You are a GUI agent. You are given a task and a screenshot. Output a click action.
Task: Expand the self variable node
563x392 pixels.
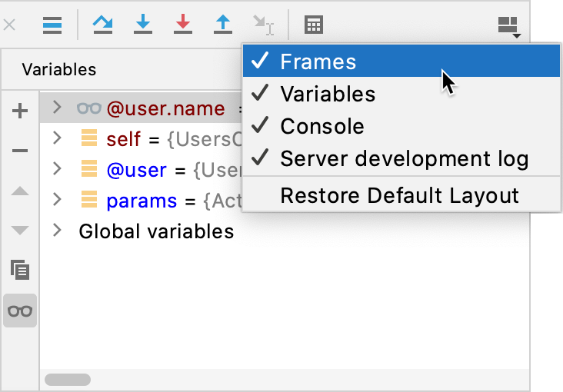(56, 139)
